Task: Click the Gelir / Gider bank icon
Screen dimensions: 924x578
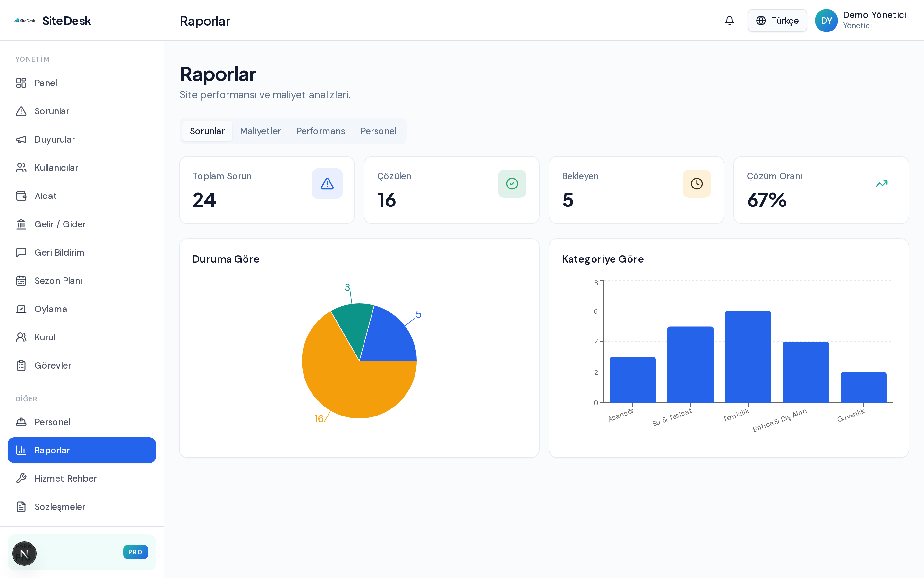Action: coord(21,224)
